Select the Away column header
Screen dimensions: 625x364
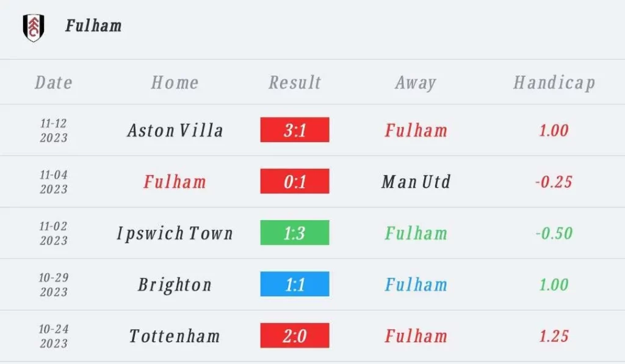[416, 84]
